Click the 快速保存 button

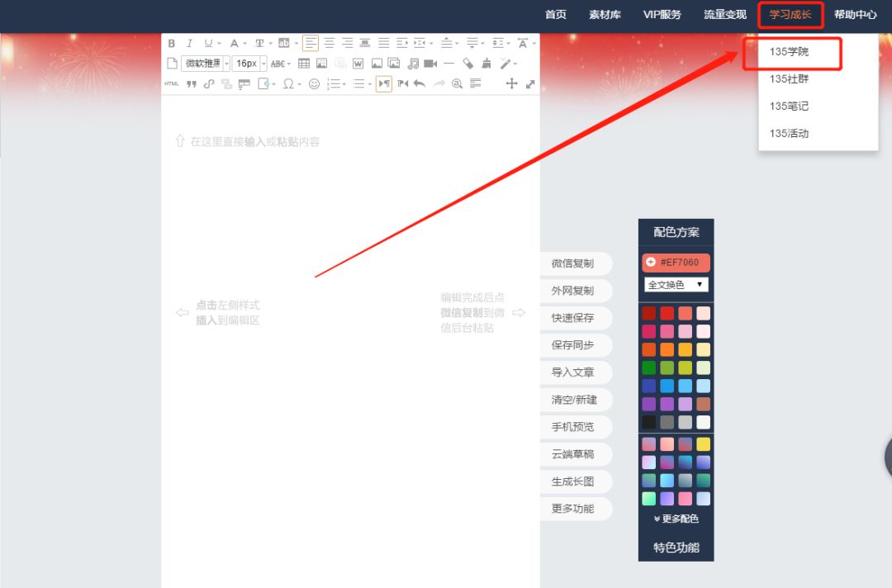[x=575, y=318]
